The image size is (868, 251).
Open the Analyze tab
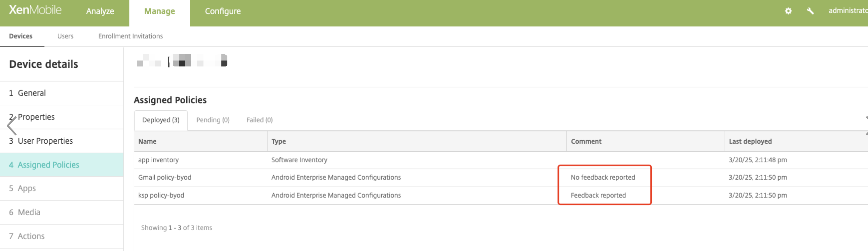(100, 11)
